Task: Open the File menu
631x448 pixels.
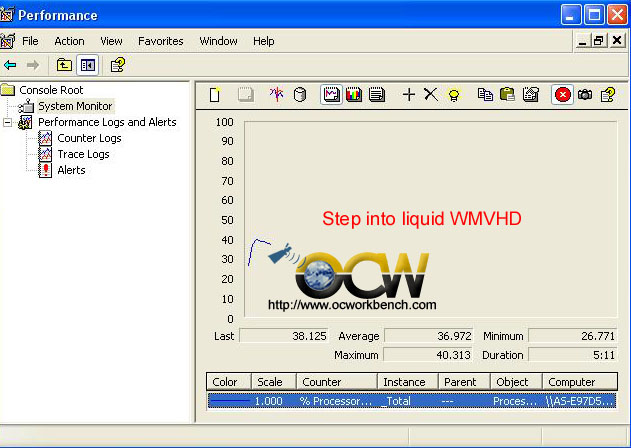Action: pos(30,41)
